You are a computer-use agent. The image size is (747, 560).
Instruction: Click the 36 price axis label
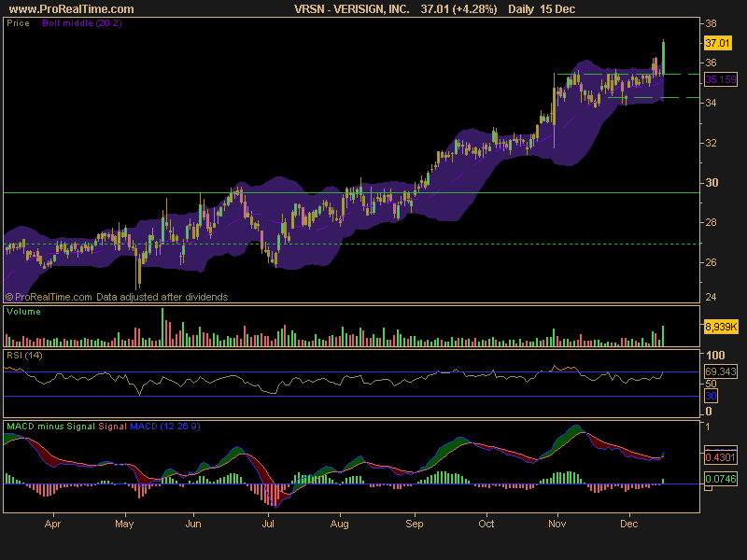[711, 63]
